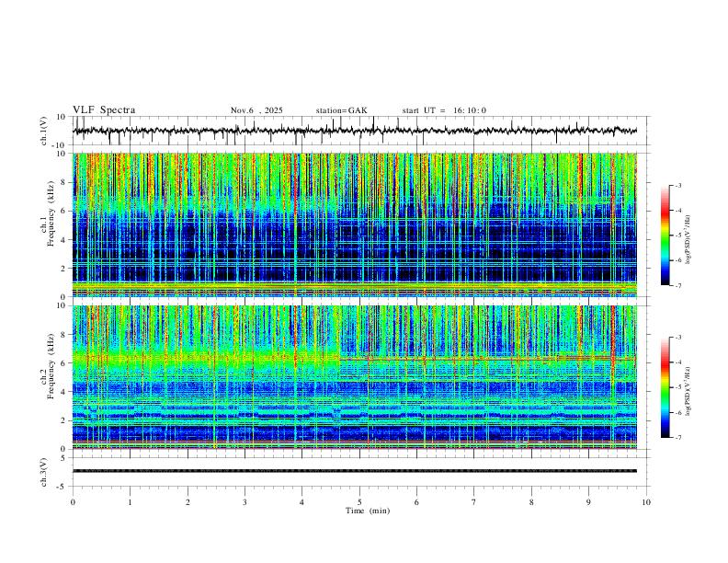Click the 'ch.3(V)' axis label
The width and height of the screenshot is (728, 563).
pos(44,472)
